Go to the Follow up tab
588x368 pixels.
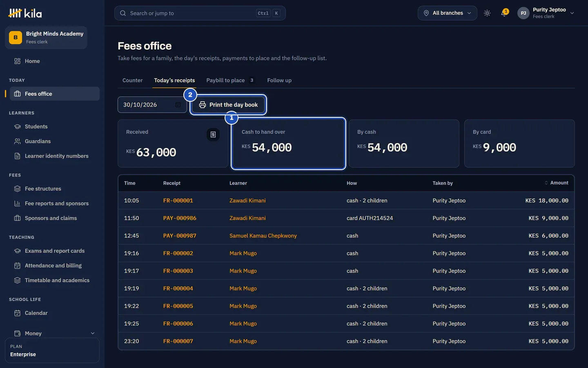(279, 80)
